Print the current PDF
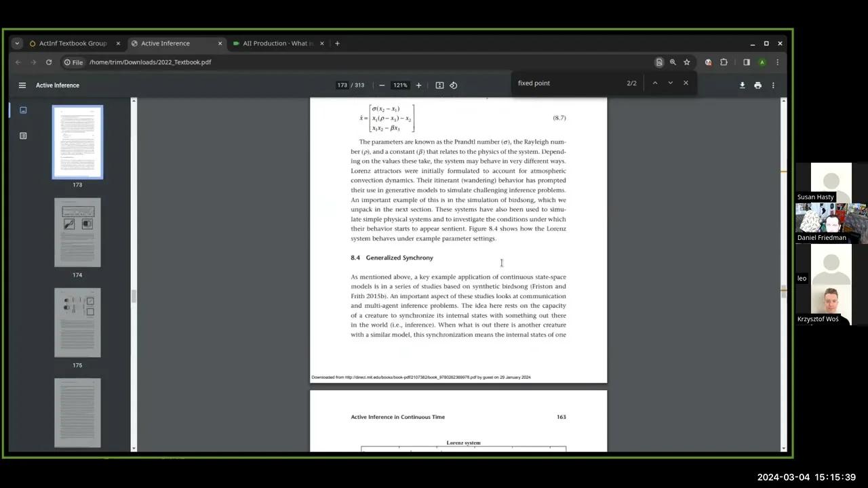 [x=757, y=85]
